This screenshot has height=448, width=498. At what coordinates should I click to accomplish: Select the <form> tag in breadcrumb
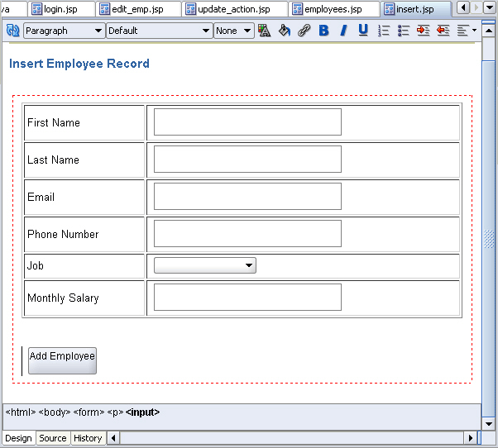click(x=89, y=412)
